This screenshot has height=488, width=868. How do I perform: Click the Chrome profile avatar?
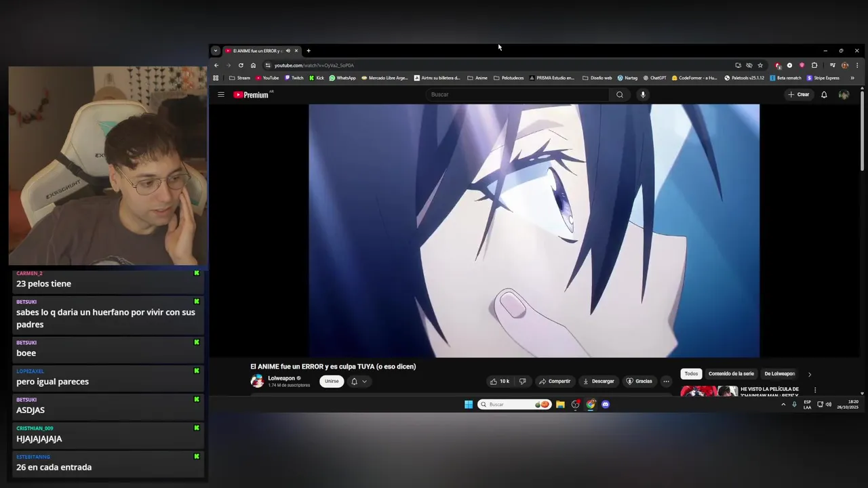pos(845,66)
